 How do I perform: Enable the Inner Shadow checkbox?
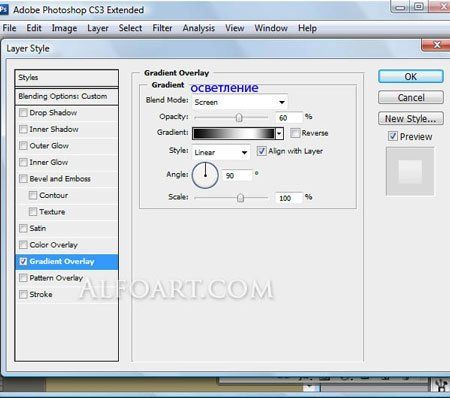[23, 129]
